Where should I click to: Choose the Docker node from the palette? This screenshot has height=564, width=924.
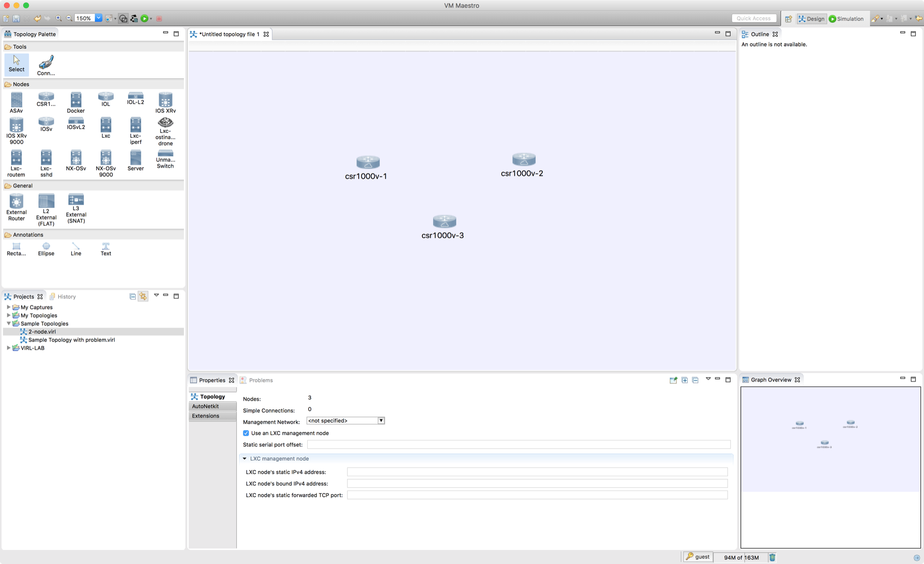(x=76, y=103)
